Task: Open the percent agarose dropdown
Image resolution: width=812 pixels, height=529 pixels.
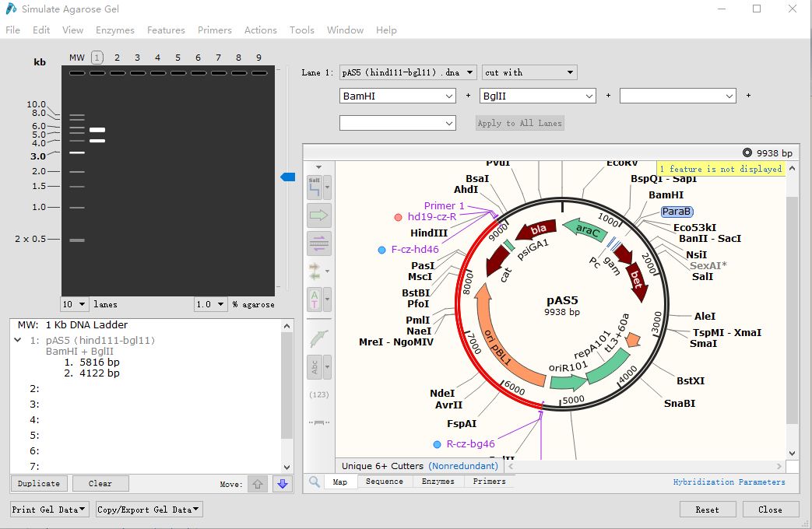Action: click(211, 304)
